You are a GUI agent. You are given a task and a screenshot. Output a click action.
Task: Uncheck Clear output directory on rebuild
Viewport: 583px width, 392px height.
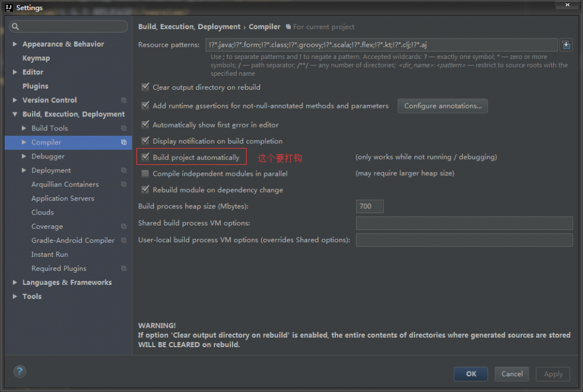click(x=145, y=87)
